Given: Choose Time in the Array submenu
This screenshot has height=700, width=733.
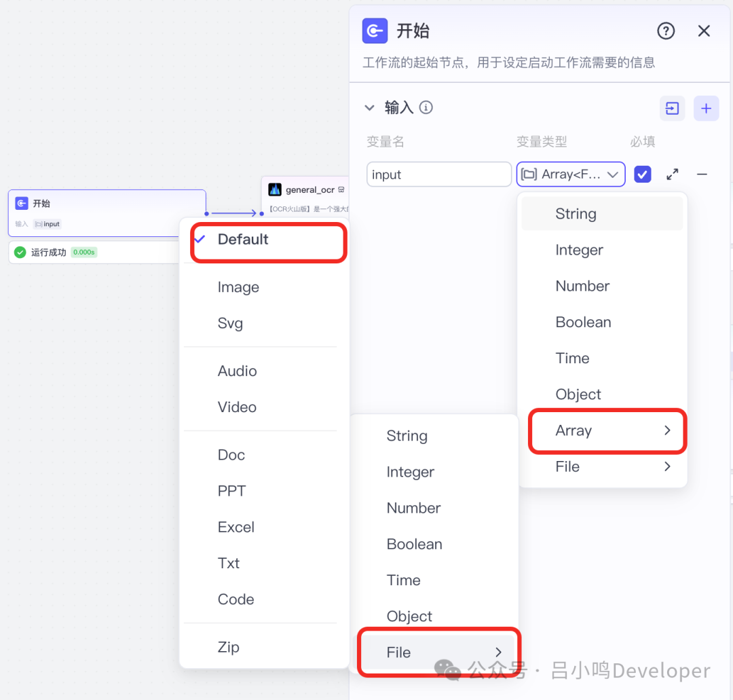Looking at the screenshot, I should (x=434, y=580).
